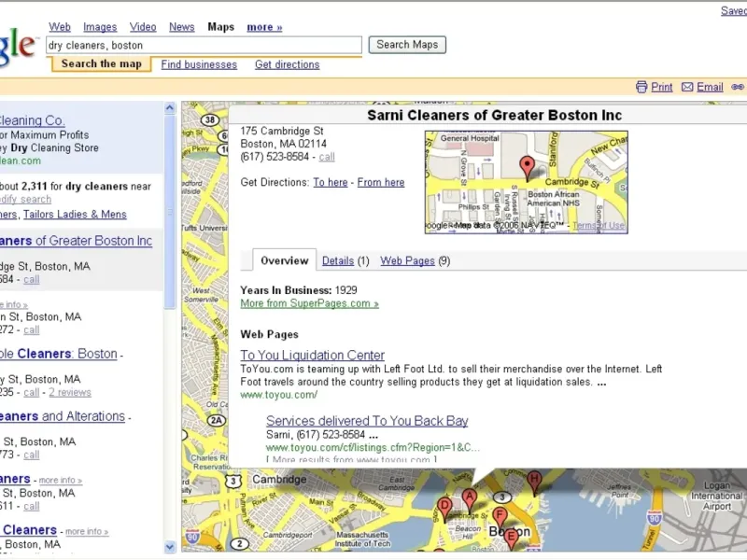The image size is (747, 560).
Task: Click the results list scroll up arrow
Action: point(170,108)
